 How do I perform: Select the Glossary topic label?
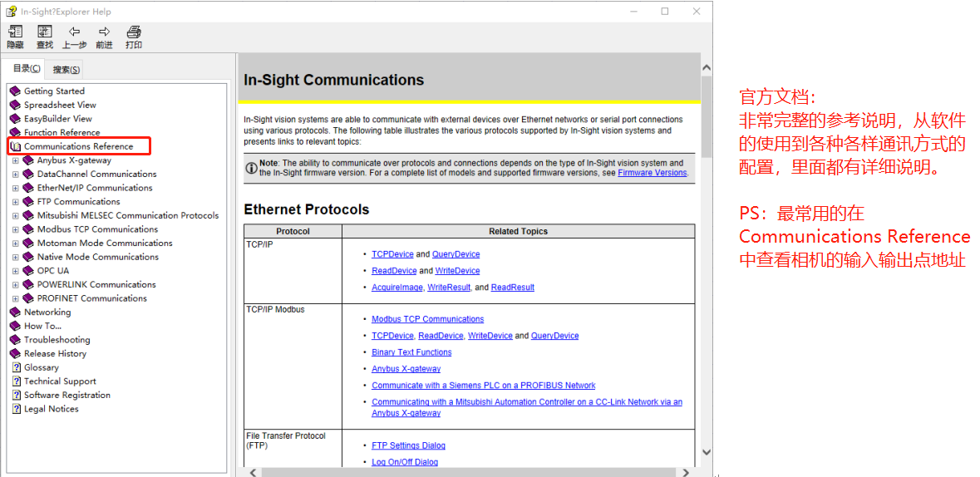(42, 367)
